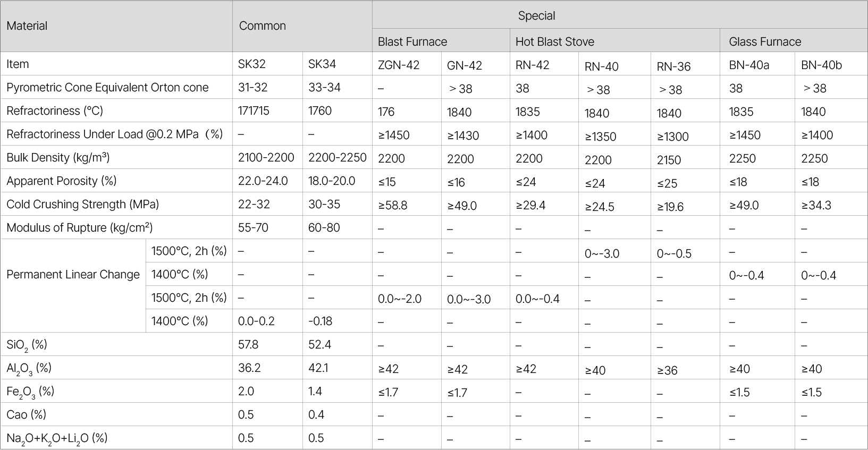This screenshot has height=450, width=868.
Task: Select the Blast Furnace subheader
Action: (x=412, y=41)
